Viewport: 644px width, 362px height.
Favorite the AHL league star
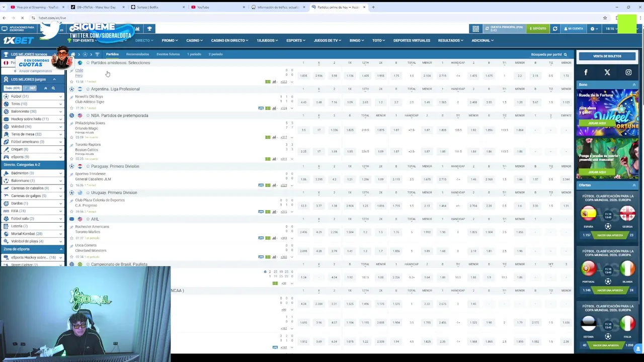point(88,219)
